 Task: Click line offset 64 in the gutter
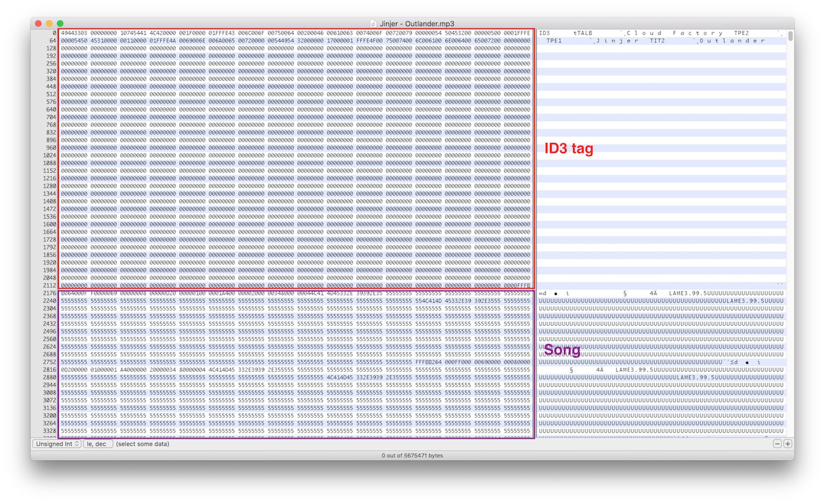(x=53, y=41)
